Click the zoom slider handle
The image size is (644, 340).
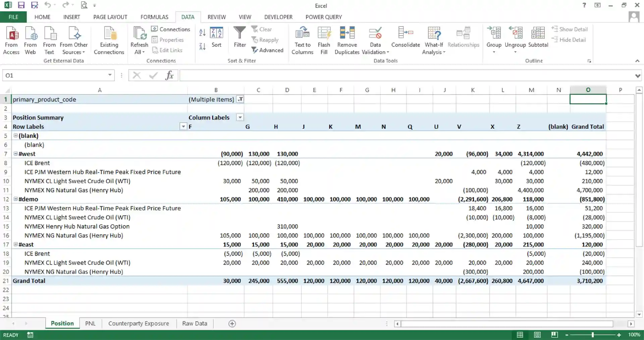(x=593, y=335)
